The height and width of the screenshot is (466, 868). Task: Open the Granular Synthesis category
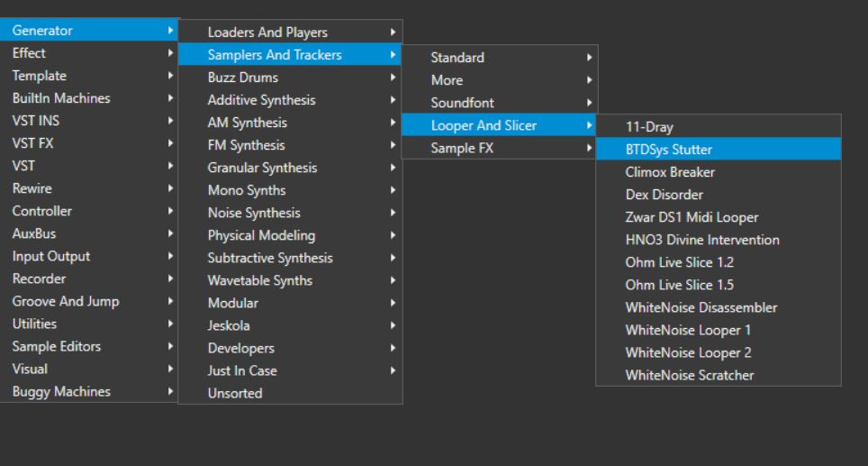[262, 168]
